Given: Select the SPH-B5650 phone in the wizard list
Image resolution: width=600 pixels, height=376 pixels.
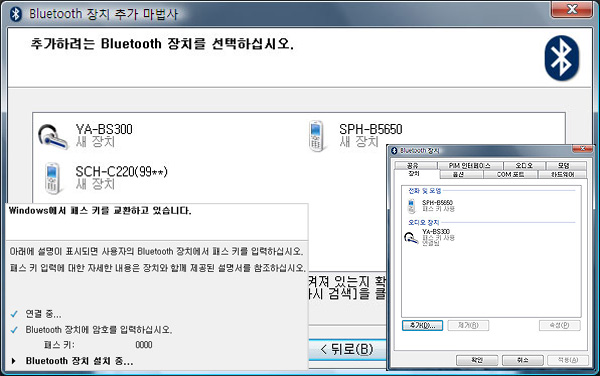Looking at the screenshot, I should tap(355, 136).
